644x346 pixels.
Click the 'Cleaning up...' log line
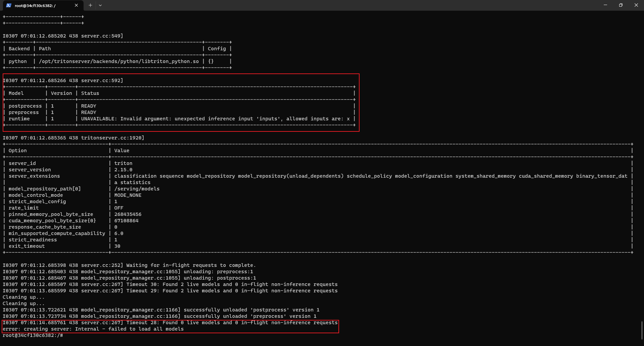click(23, 297)
